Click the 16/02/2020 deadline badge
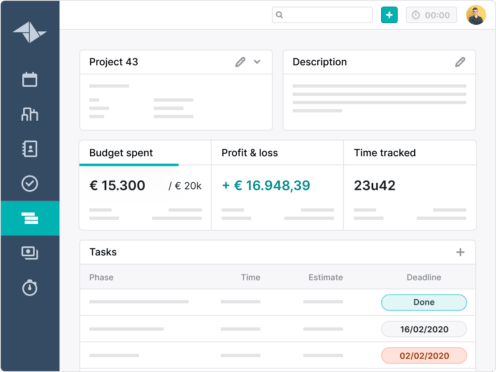 pos(424,329)
